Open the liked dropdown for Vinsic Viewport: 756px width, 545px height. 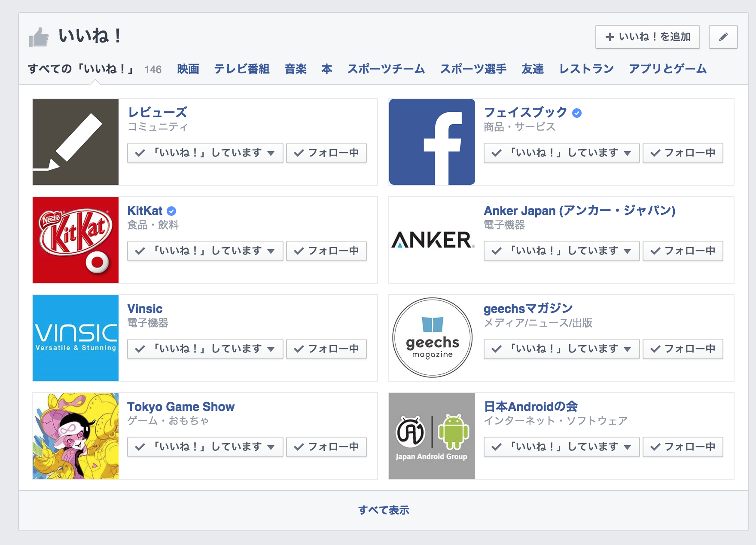tap(205, 349)
